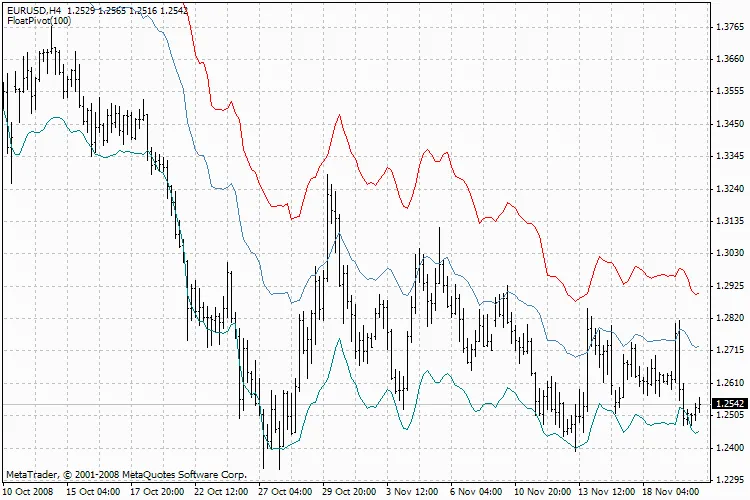Click the 15 Oct 04:00 time label
Viewport: 750px width, 500px height.
tap(93, 492)
